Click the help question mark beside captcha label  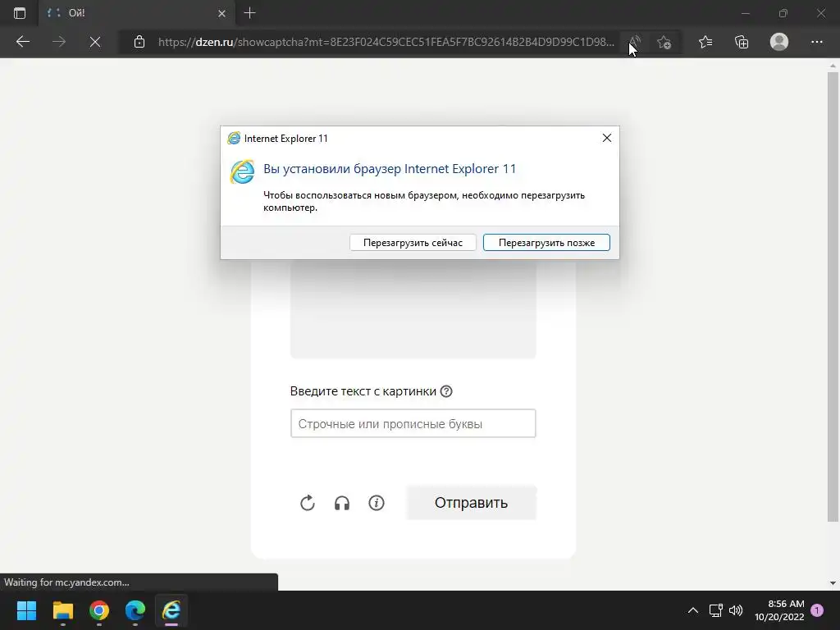445,391
